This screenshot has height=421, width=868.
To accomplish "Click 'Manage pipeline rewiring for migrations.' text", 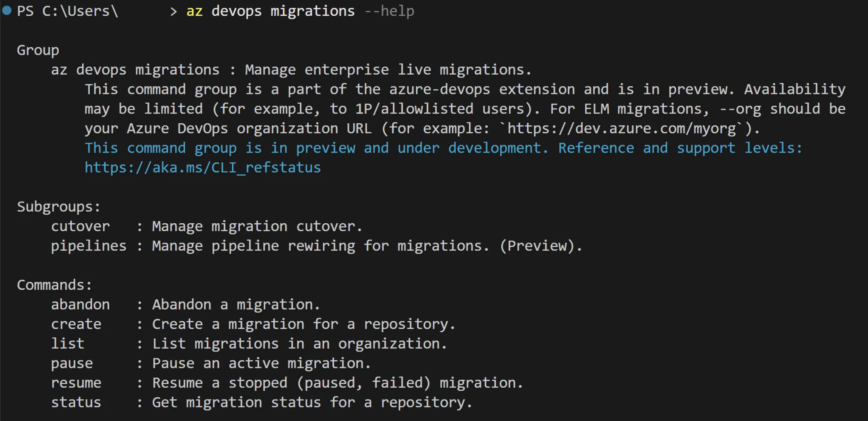I will (321, 246).
